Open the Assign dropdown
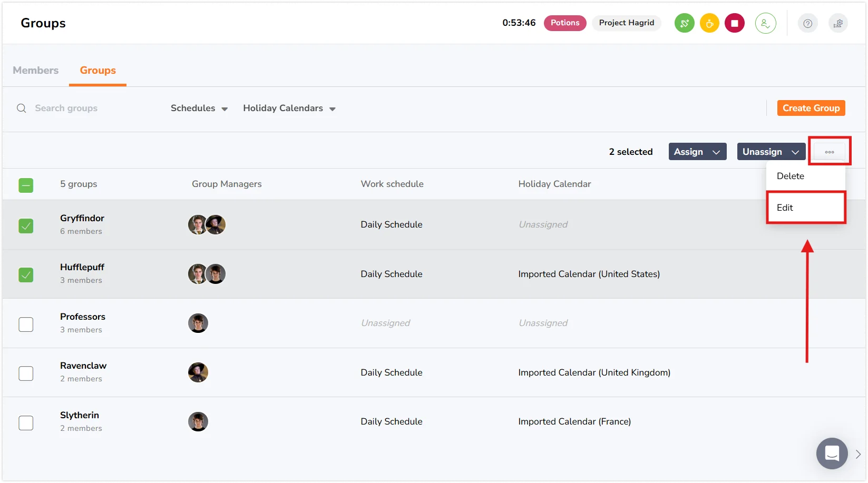 697,152
